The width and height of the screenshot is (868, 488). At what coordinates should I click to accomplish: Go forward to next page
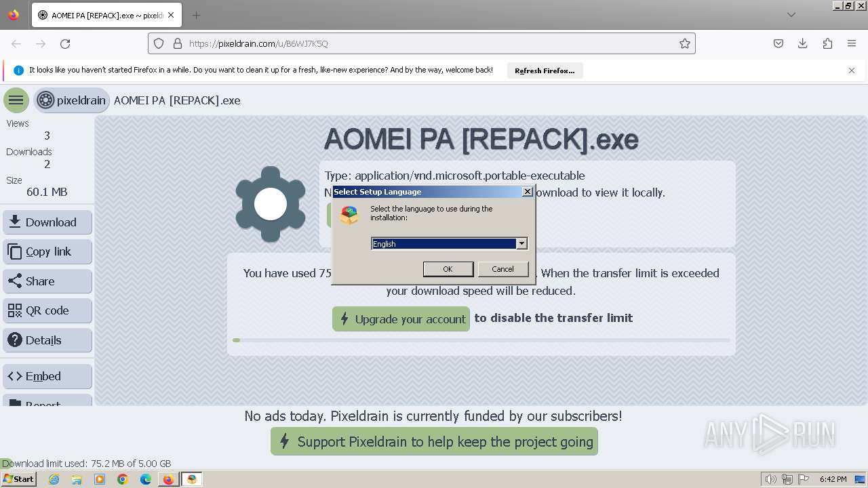pos(41,43)
